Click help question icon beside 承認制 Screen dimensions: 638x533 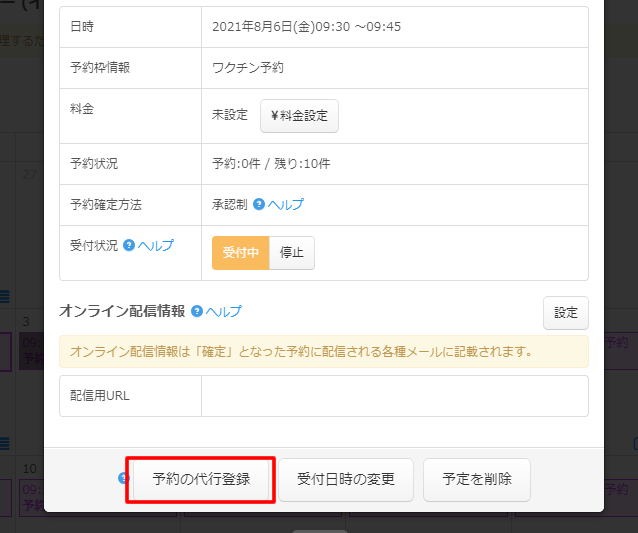[x=259, y=204]
